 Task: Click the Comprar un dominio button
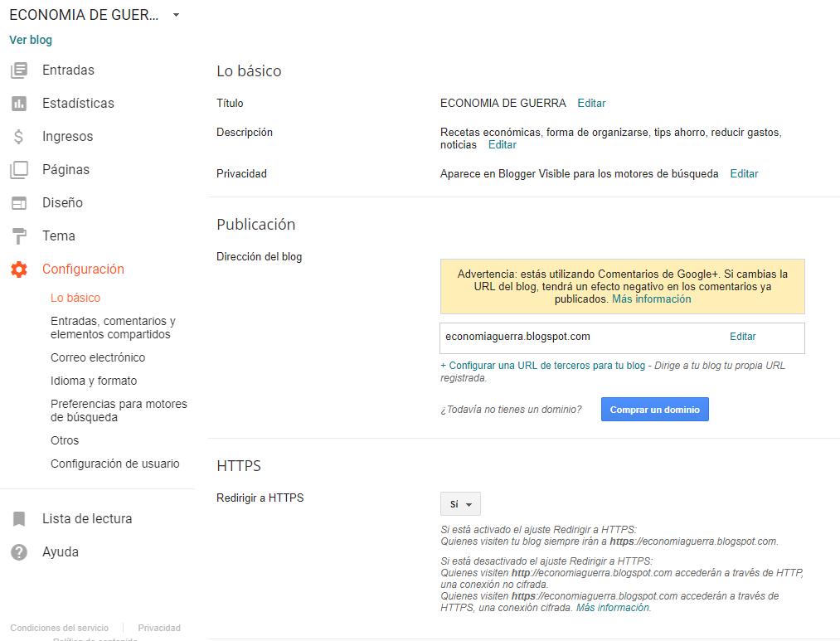[x=654, y=409]
